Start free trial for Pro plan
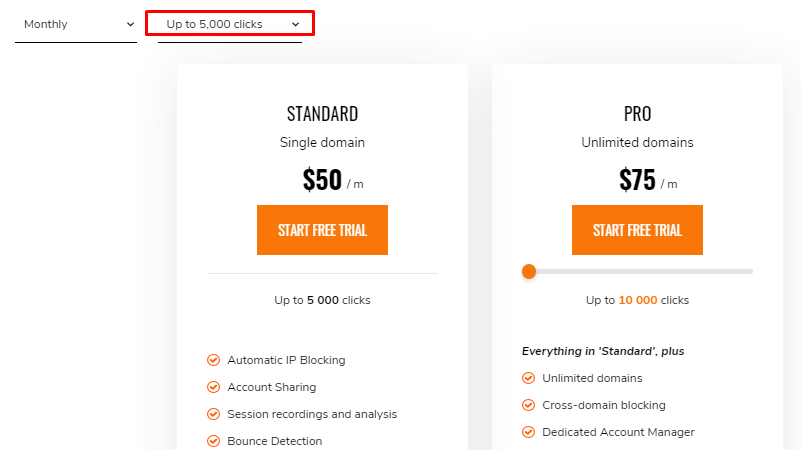801x450 pixels. pos(637,230)
